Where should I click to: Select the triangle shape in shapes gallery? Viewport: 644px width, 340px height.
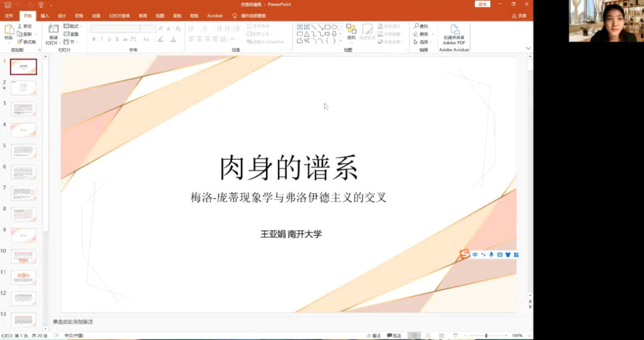click(307, 33)
